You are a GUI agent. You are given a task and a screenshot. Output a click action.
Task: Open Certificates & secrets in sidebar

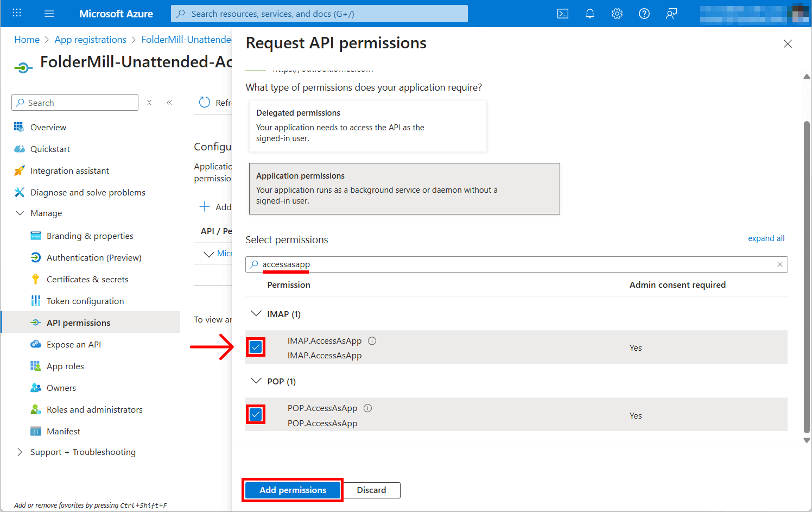[87, 280]
